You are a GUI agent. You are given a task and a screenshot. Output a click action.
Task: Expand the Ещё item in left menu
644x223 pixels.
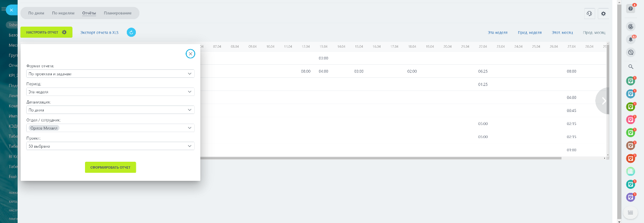[x=13, y=176]
